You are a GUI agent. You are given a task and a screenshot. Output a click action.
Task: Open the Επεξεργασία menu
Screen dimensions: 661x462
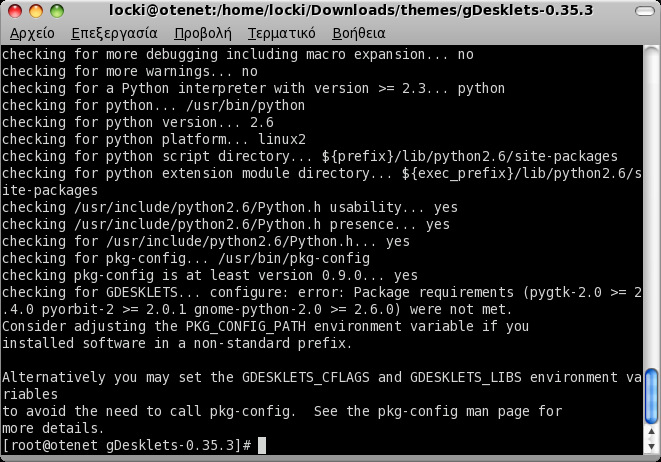[114, 33]
